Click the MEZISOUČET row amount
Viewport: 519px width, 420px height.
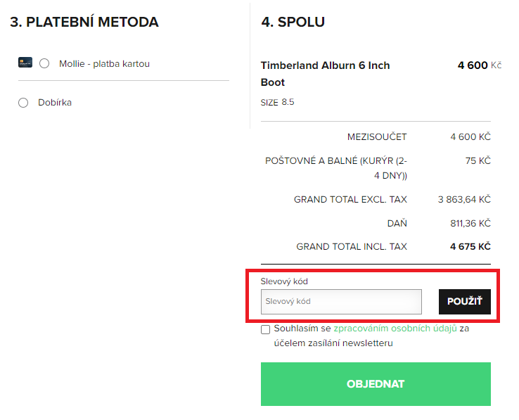pyautogui.click(x=470, y=136)
